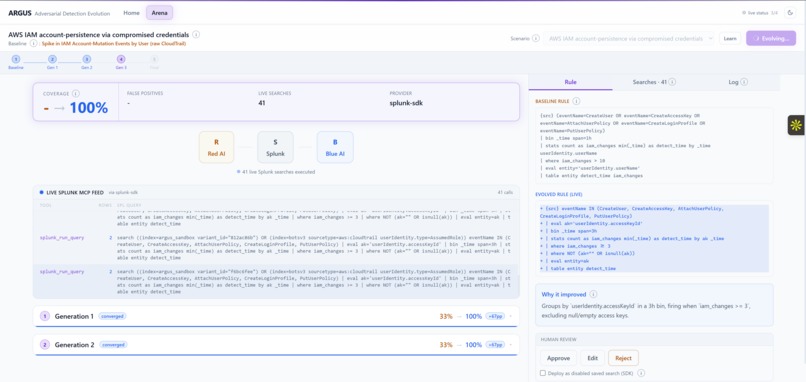Select the last splunk_run_query feed row

tap(276, 281)
